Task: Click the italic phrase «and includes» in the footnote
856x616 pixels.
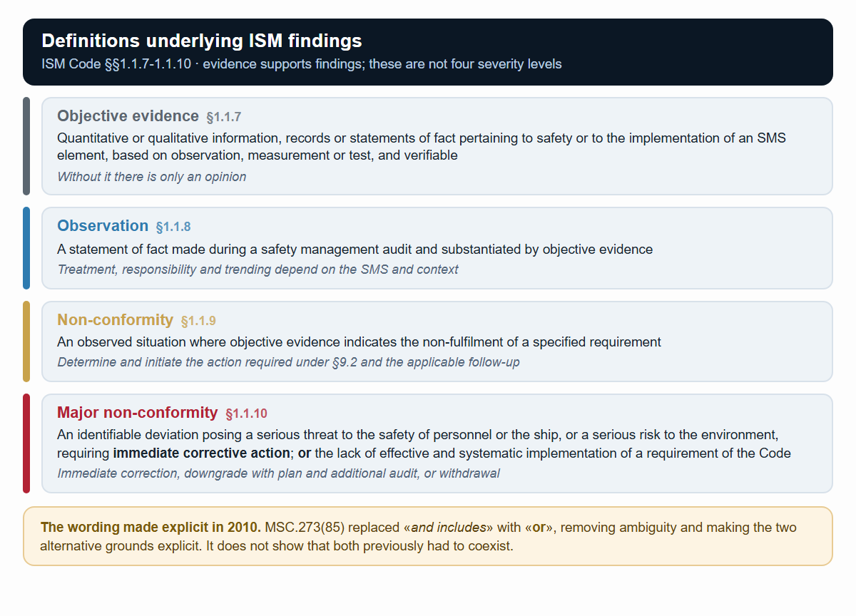Action: [448, 528]
